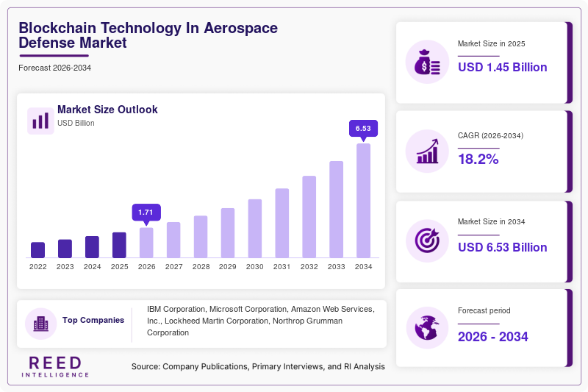Select the 2028 bar in the chart
This screenshot has width=588, height=392.
coord(201,237)
